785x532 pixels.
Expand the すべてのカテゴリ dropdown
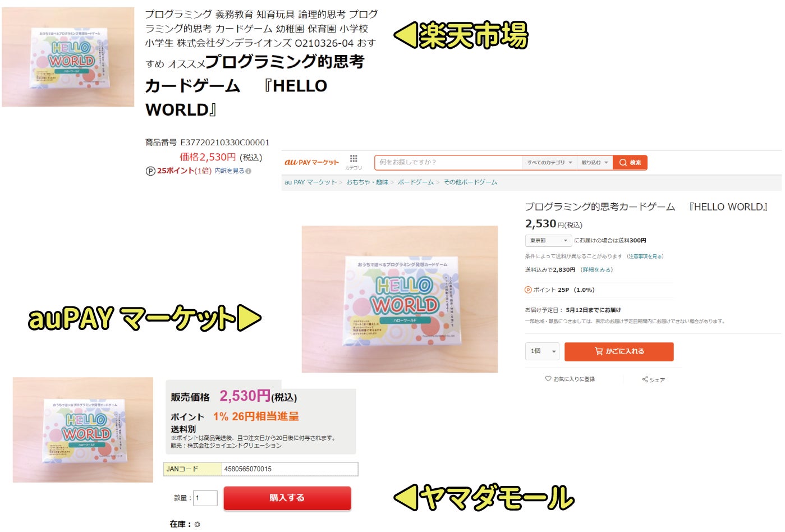click(549, 163)
